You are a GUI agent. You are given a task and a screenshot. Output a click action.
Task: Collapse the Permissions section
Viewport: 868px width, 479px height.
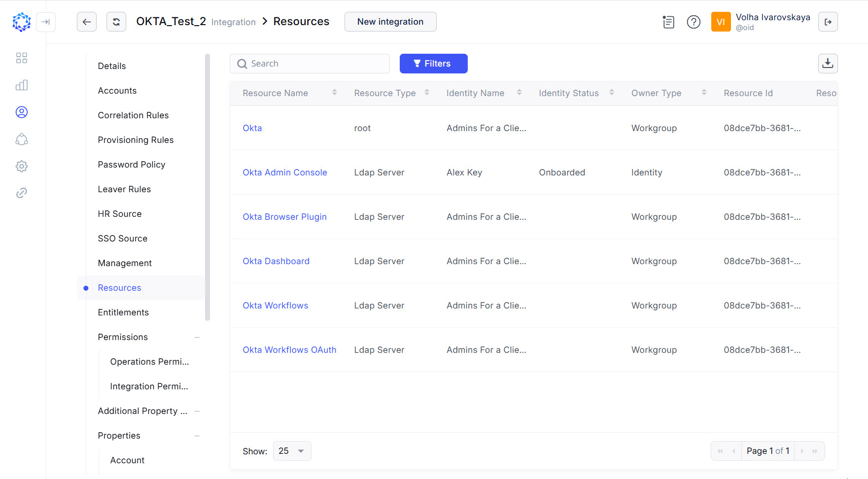point(197,337)
